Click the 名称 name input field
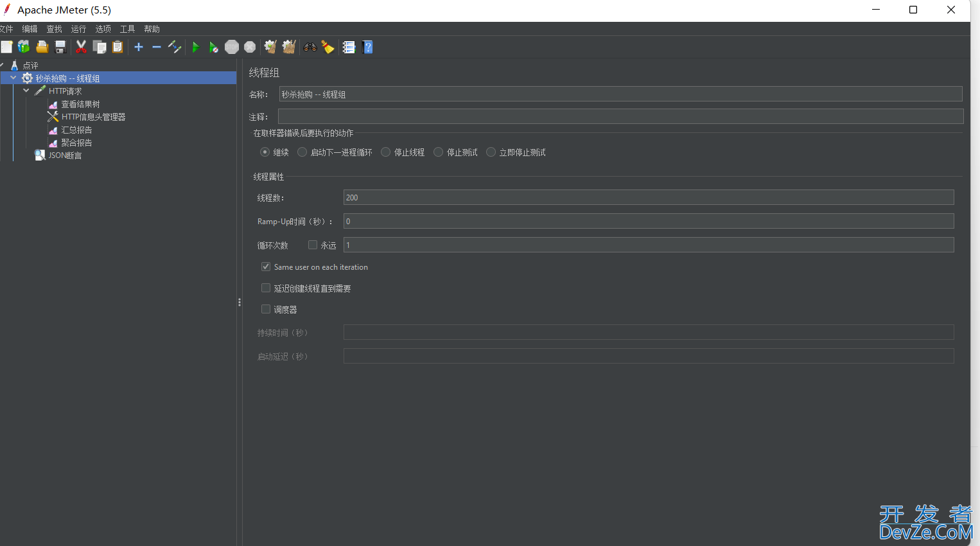This screenshot has height=546, width=980. (x=620, y=94)
